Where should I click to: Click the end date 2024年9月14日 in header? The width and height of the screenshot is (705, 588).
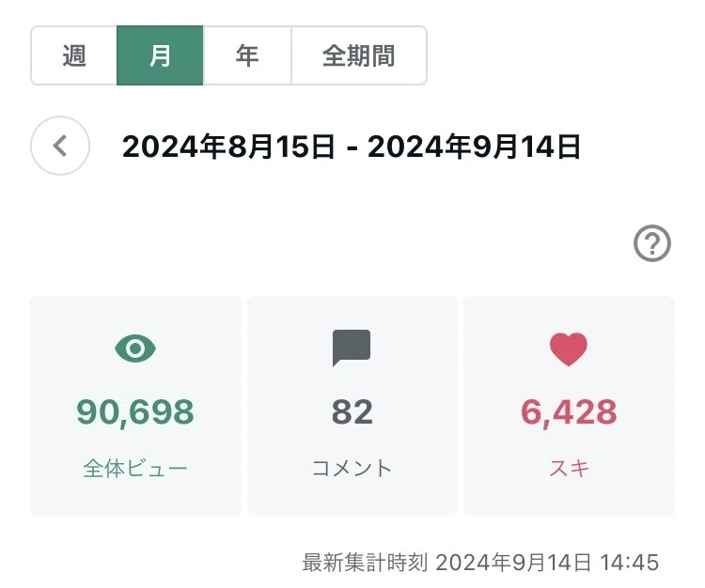(x=475, y=147)
